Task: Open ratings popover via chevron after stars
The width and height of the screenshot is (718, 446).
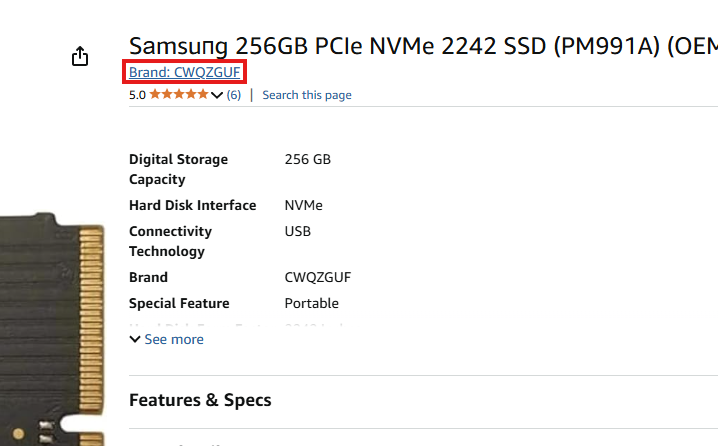Action: click(x=217, y=95)
